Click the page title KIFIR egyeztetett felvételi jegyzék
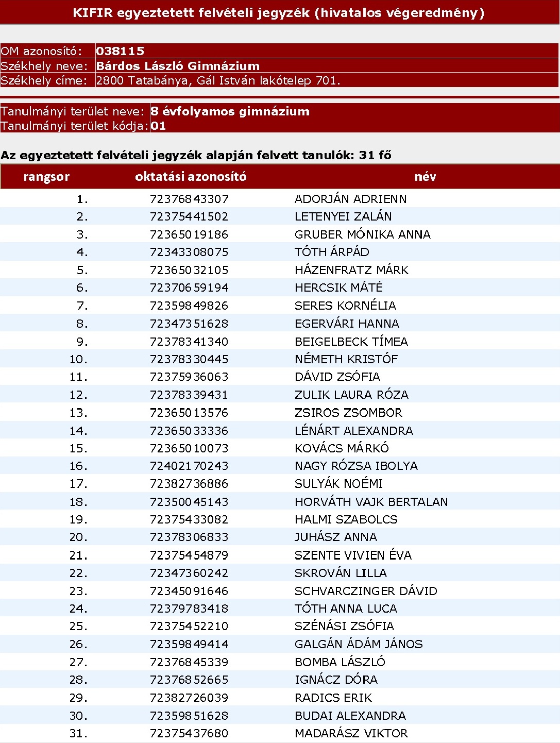Viewport: 560px width, 743px height. pyautogui.click(x=279, y=13)
